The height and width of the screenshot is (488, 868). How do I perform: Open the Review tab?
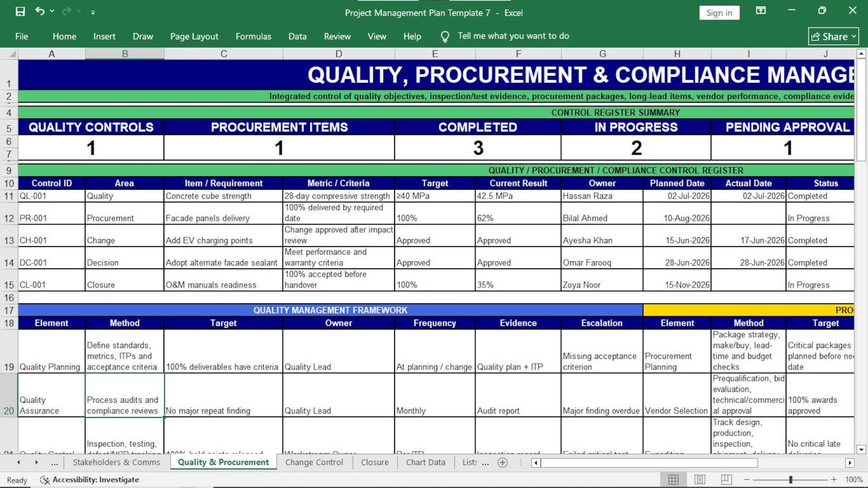[337, 36]
